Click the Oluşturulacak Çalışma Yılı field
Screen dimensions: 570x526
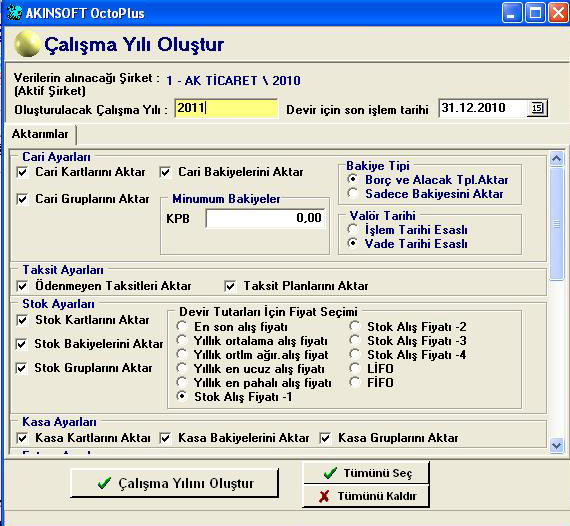tap(226, 108)
